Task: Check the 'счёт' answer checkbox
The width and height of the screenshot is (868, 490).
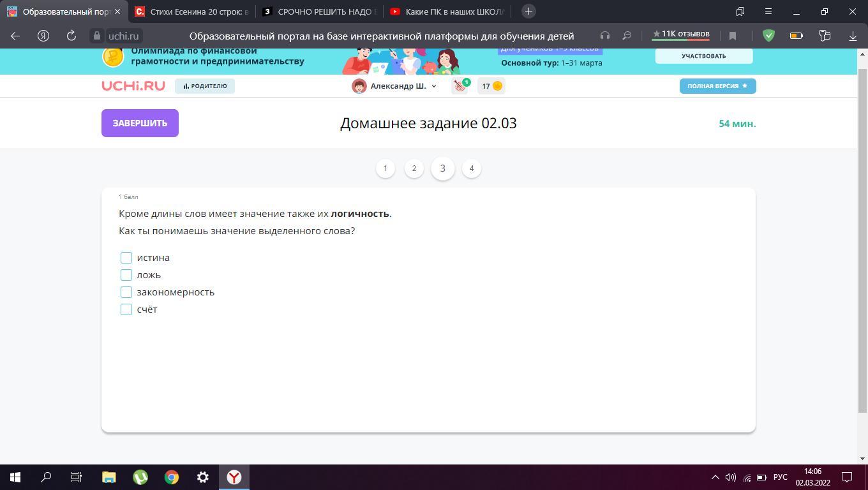Action: 126,309
